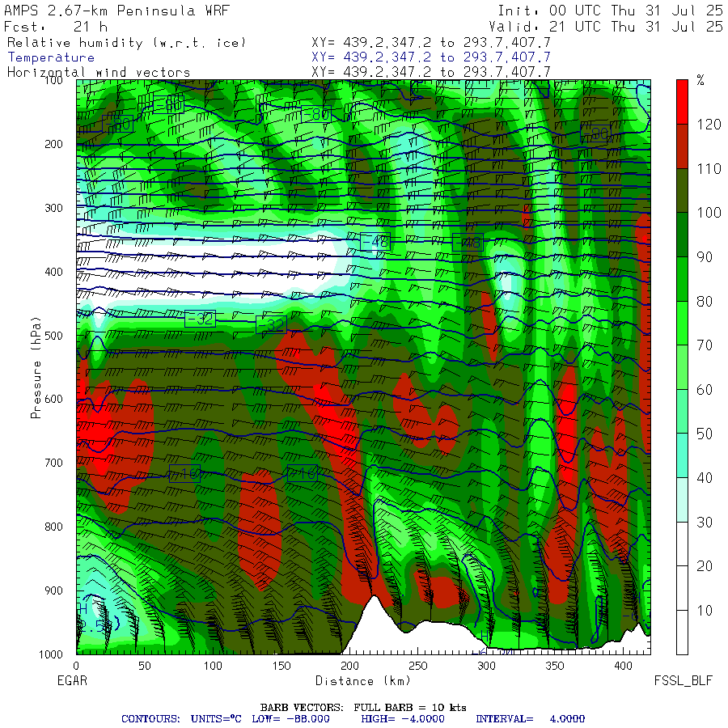Click the 'Init: 00 UTC Thu 31 Jul 25' line
The width and height of the screenshot is (728, 728).
[x=611, y=11]
